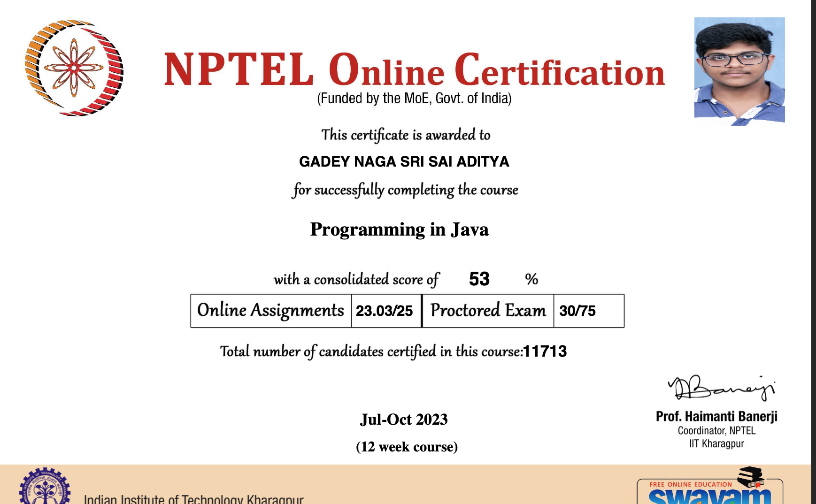Click the 30/75 exam score cell
The width and height of the screenshot is (816, 504).
pyautogui.click(x=589, y=311)
